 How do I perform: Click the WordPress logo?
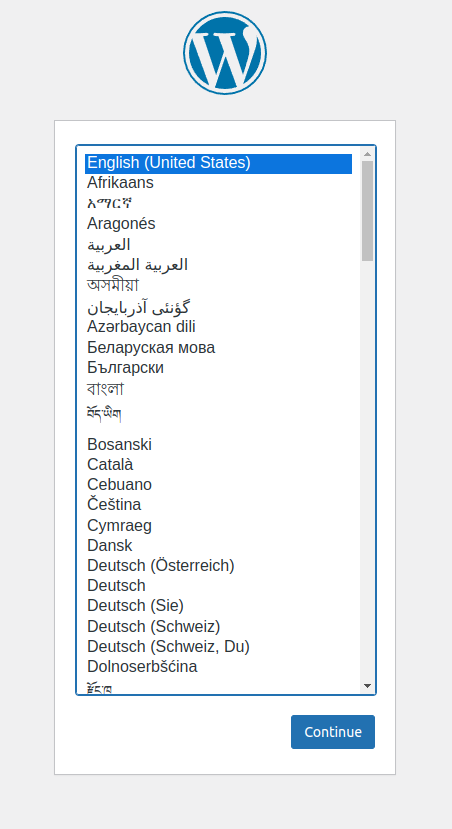(225, 53)
